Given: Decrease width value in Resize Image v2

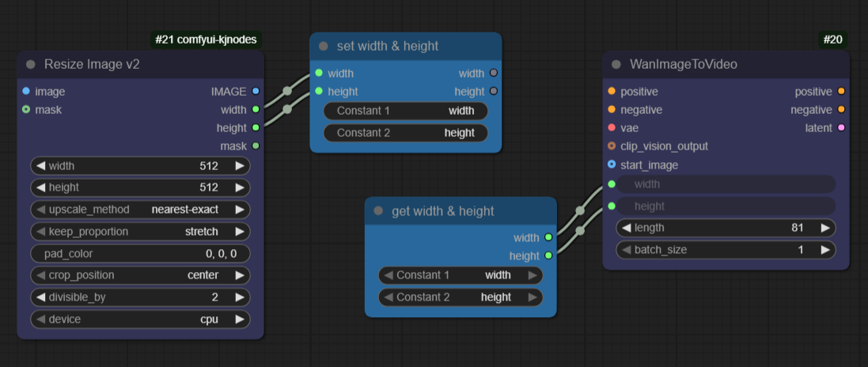Looking at the screenshot, I should 40,166.
